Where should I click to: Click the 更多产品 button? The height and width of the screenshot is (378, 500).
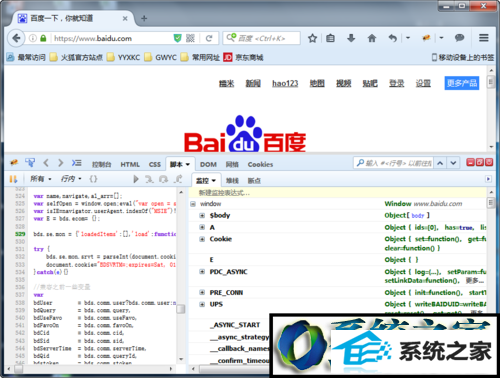(x=462, y=83)
